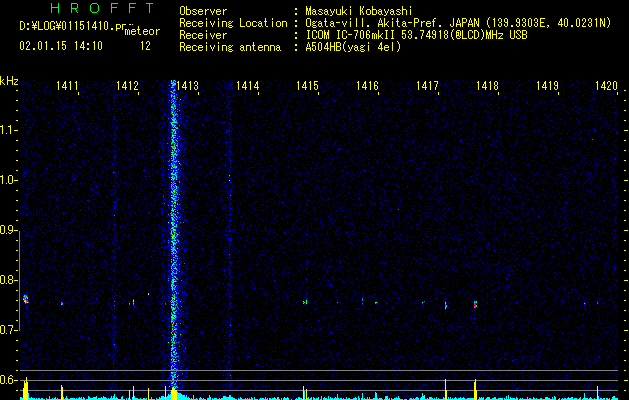The width and height of the screenshot is (629, 400).
Task: Click the ICOM IC-706mkII receiver text
Action: click(x=416, y=35)
